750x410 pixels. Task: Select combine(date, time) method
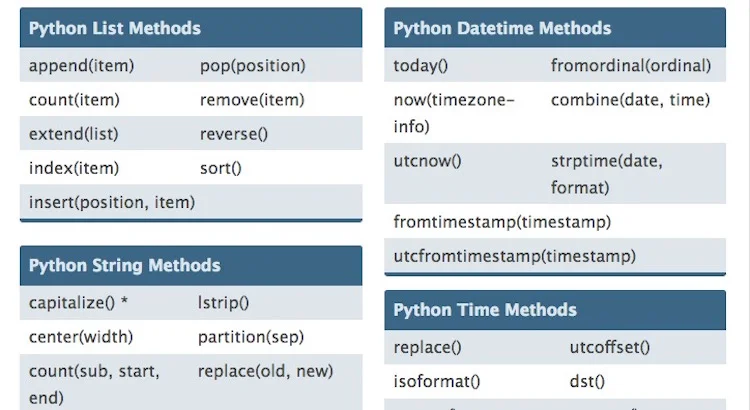pos(630,100)
